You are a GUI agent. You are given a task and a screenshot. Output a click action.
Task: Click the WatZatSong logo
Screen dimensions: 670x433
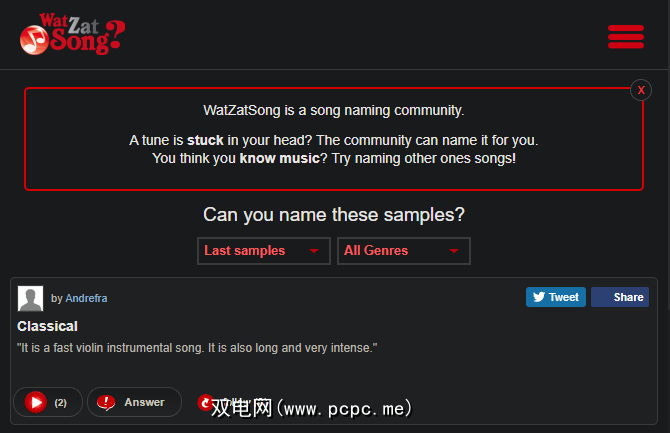coord(72,35)
